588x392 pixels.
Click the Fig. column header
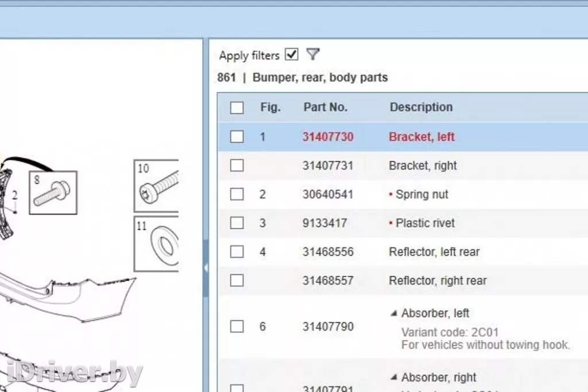point(270,107)
